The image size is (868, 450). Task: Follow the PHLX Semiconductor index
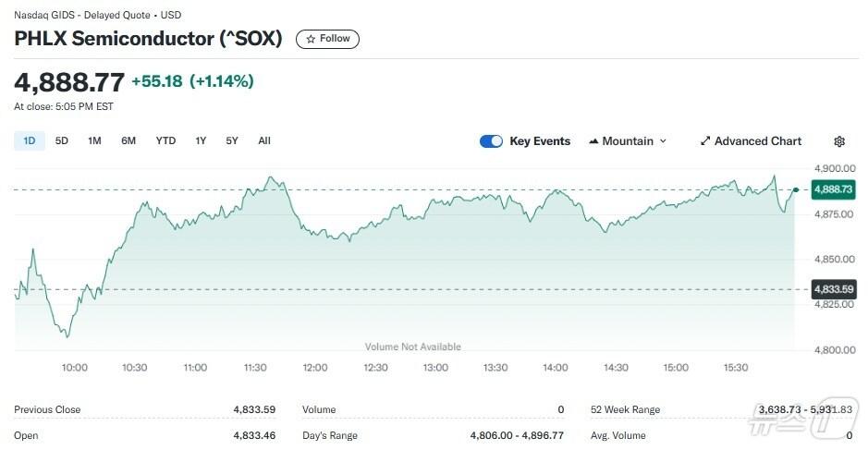coord(328,39)
